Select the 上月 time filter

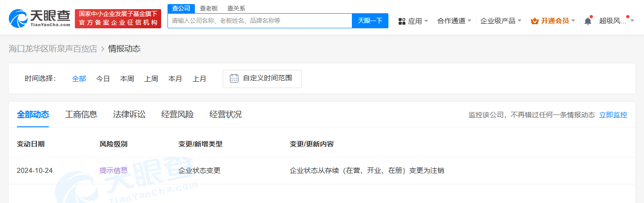(x=199, y=78)
